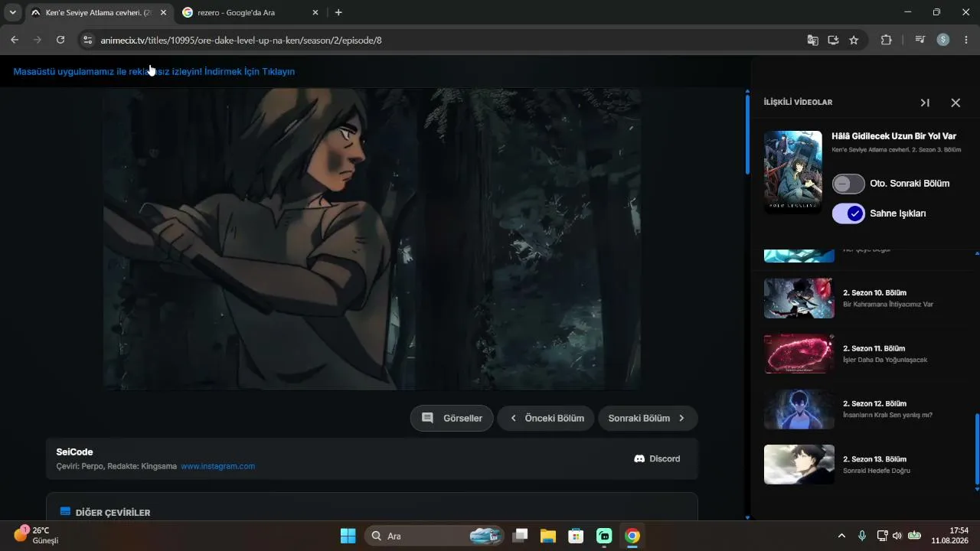This screenshot has width=980, height=551.
Task: Open site information icon in address bar
Action: pyautogui.click(x=87, y=40)
